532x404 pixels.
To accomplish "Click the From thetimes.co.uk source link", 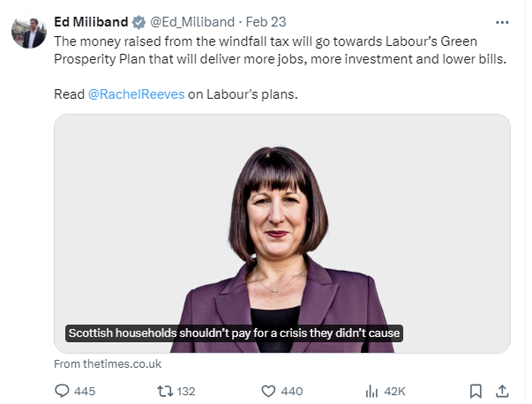I will [x=108, y=364].
